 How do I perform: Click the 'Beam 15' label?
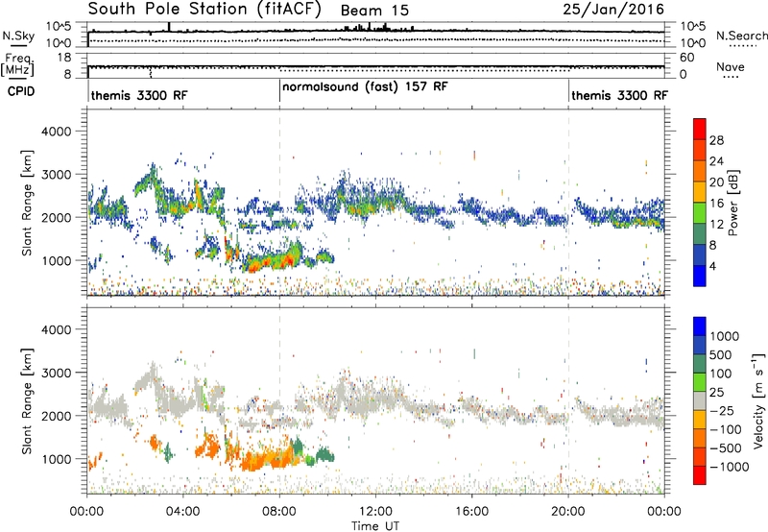[x=374, y=11]
